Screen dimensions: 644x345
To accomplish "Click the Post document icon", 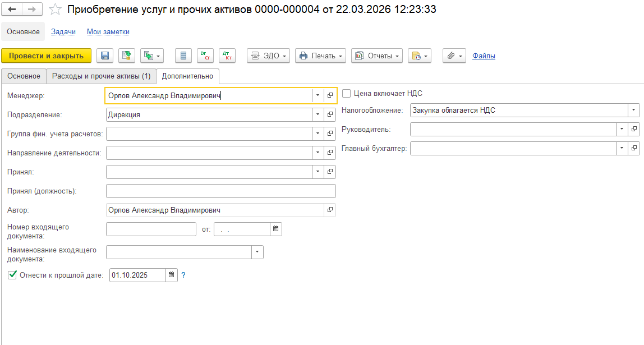I will tap(127, 56).
